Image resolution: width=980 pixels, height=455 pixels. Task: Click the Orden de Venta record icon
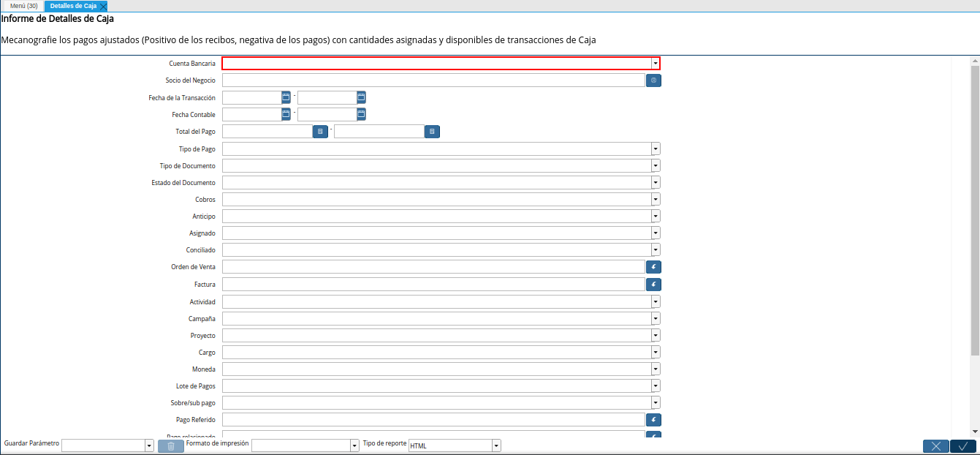[653, 266]
